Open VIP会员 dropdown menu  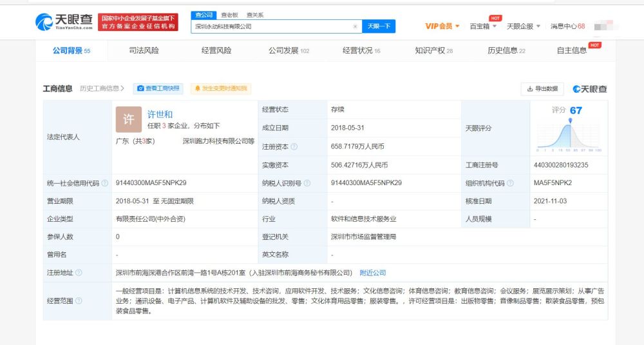(x=442, y=26)
